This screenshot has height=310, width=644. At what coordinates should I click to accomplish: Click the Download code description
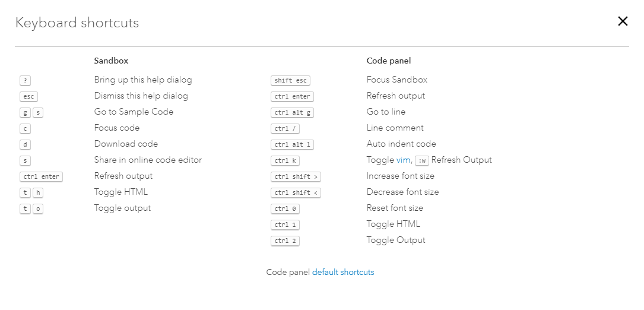126,144
